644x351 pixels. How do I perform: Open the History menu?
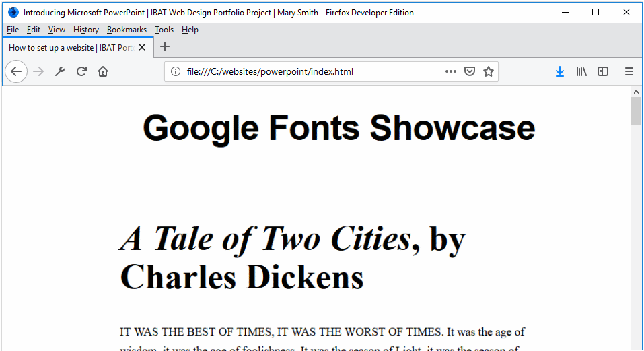(86, 30)
